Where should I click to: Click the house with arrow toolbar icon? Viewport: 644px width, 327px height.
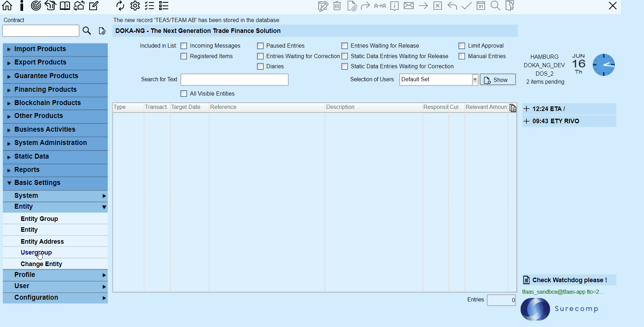[x=50, y=6]
